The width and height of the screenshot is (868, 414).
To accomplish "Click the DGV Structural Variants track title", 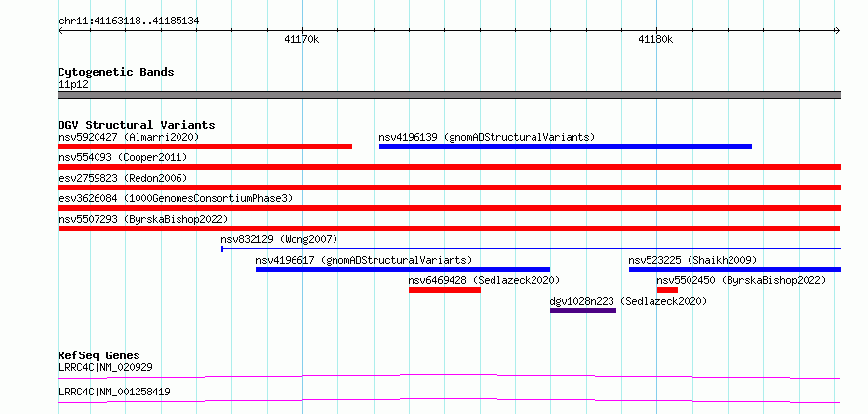I will coord(137,125).
